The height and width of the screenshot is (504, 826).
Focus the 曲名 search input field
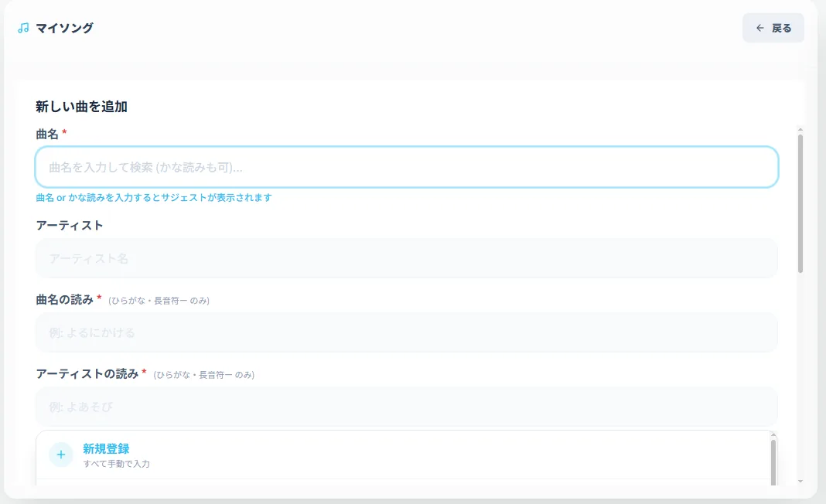(x=407, y=167)
